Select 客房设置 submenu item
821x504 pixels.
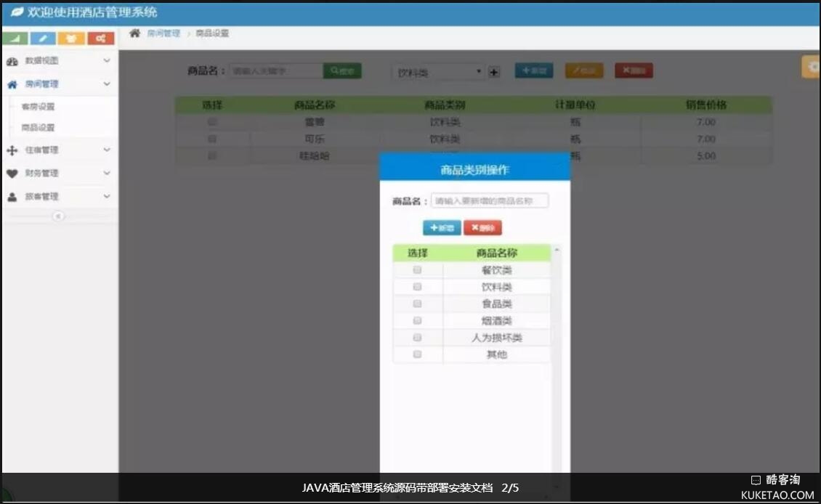click(x=38, y=107)
